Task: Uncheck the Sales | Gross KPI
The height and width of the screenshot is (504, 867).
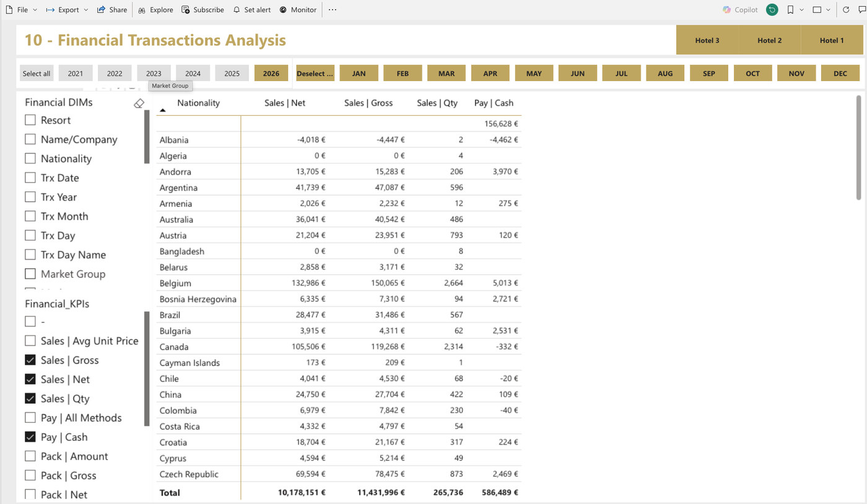Action: pyautogui.click(x=30, y=360)
